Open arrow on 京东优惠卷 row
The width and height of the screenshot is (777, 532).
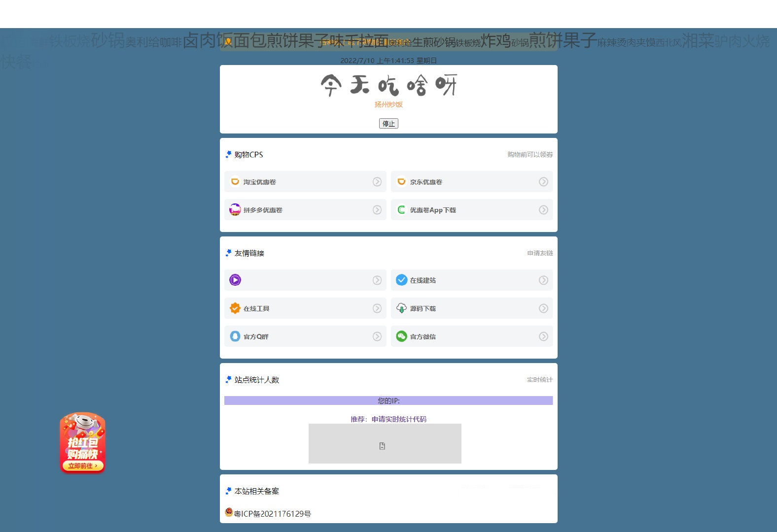543,182
